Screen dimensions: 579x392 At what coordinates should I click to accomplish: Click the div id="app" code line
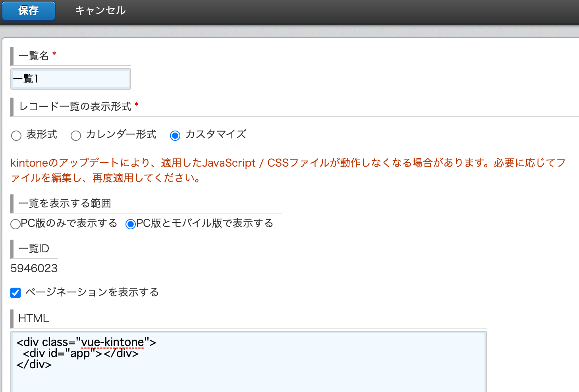81,353
